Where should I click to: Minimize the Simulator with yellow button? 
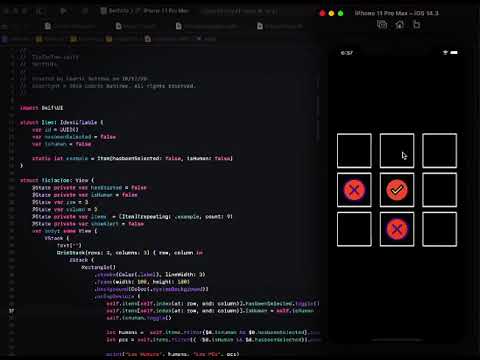331,14
